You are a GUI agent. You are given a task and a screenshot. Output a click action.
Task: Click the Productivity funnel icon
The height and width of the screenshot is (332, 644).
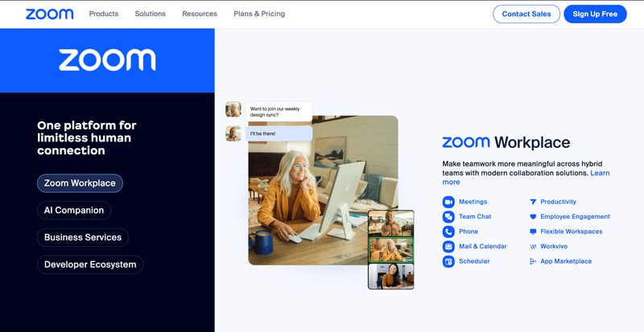click(533, 202)
